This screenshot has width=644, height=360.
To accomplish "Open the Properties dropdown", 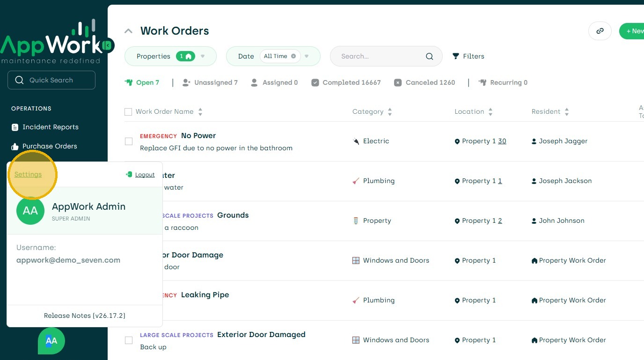I will (x=170, y=56).
